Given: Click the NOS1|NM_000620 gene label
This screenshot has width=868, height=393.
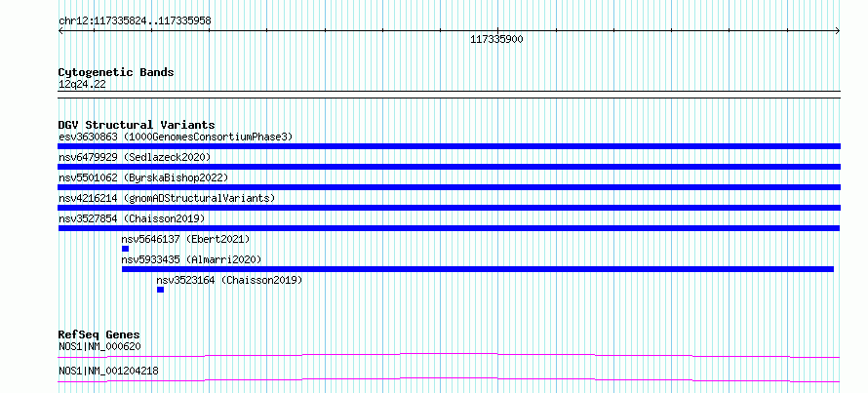Looking at the screenshot, I should tap(99, 346).
